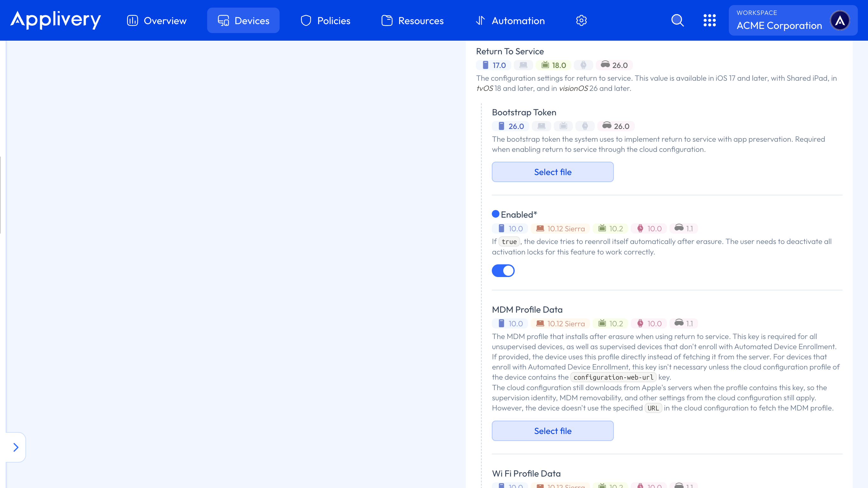This screenshot has width=868, height=488.
Task: Click the search magnifier icon
Action: click(x=677, y=21)
